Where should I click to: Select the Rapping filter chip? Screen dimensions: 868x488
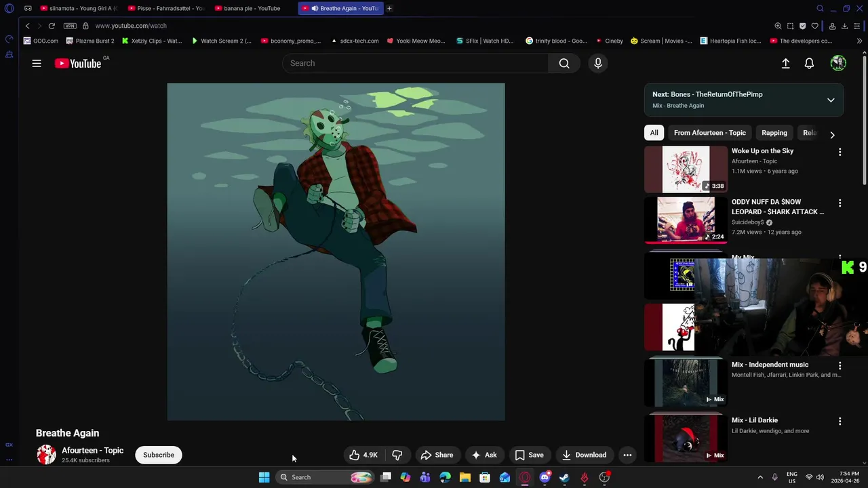pos(774,133)
